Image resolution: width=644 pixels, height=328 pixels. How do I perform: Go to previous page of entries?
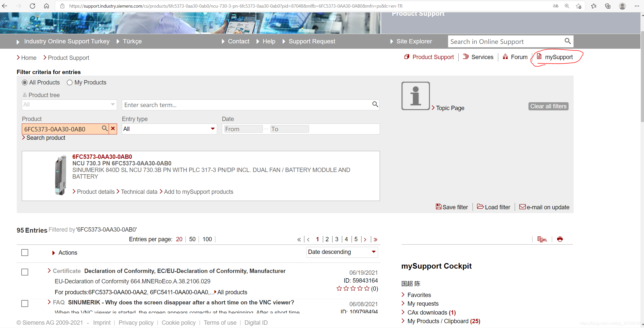pos(308,239)
